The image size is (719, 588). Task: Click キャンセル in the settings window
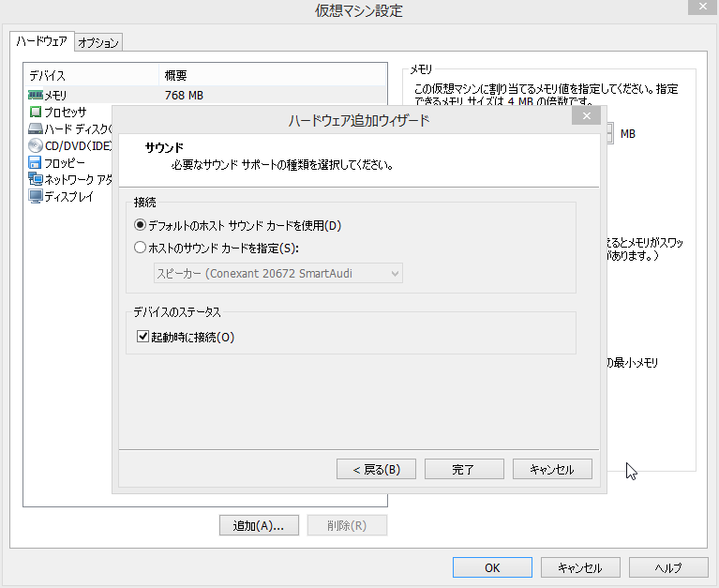click(580, 567)
